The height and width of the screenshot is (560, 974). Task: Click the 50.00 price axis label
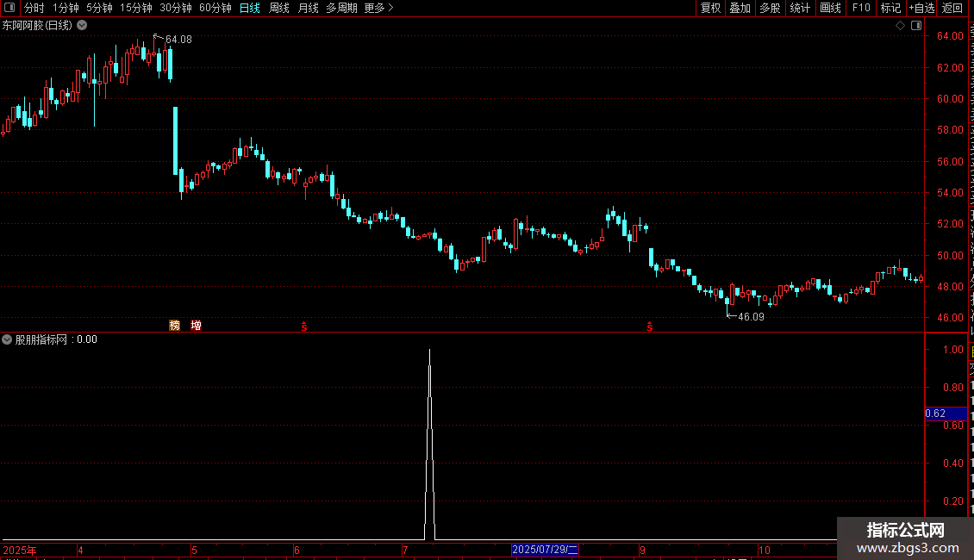[951, 255]
